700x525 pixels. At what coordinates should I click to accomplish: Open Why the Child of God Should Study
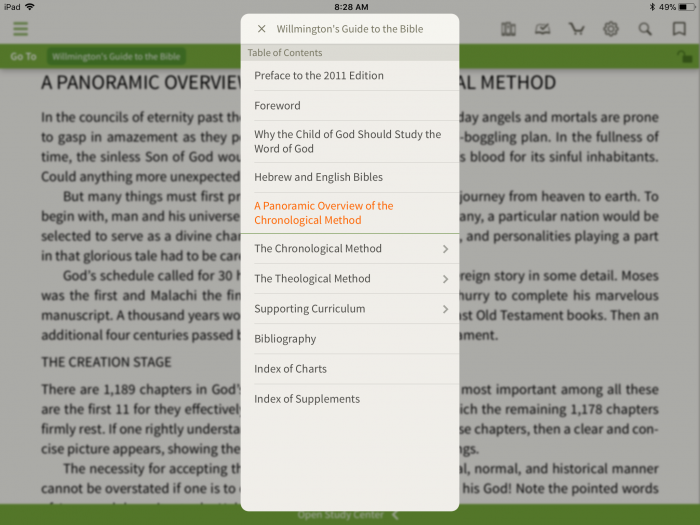350,142
